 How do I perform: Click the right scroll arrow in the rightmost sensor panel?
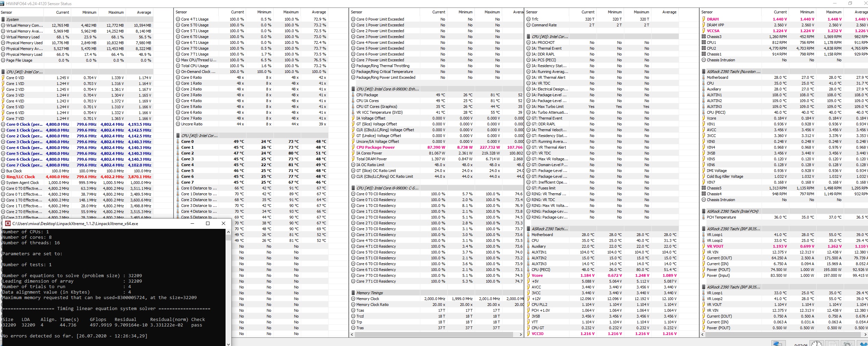point(865,334)
